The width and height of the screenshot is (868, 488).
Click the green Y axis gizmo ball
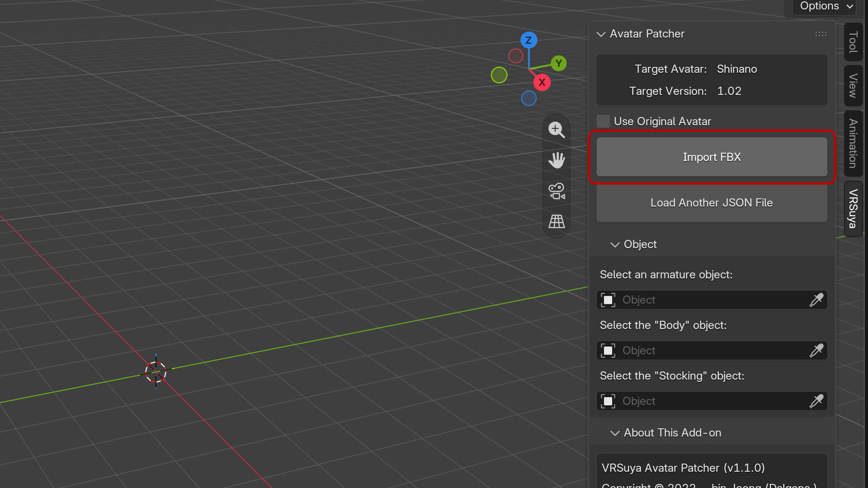coord(559,63)
